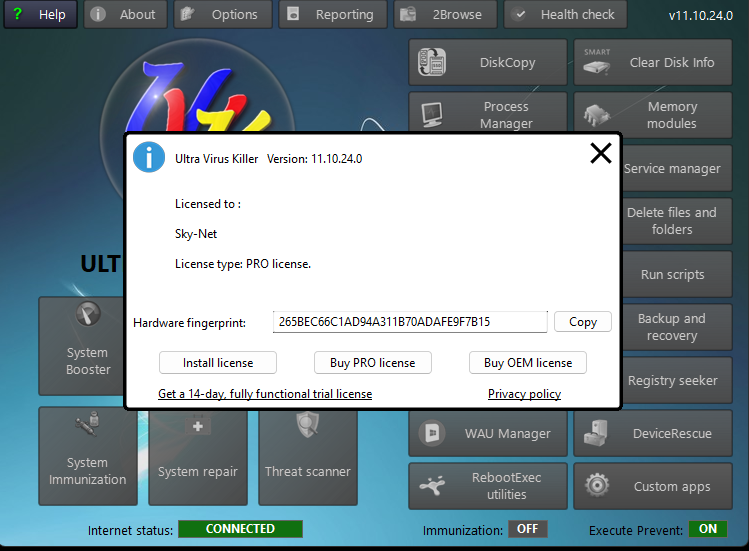
Task: Open Custom apps
Action: 653,486
